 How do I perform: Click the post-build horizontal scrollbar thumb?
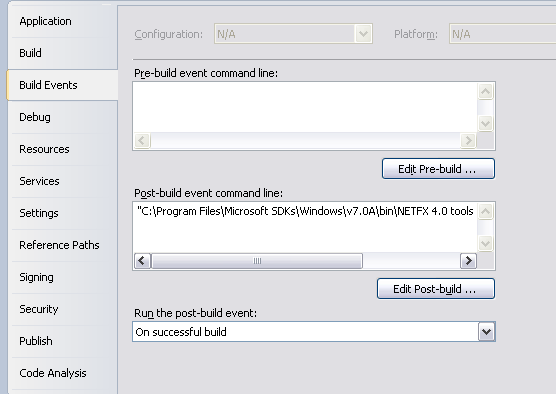[257, 261]
